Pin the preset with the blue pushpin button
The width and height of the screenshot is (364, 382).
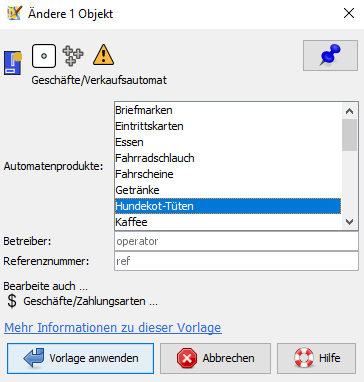[330, 55]
